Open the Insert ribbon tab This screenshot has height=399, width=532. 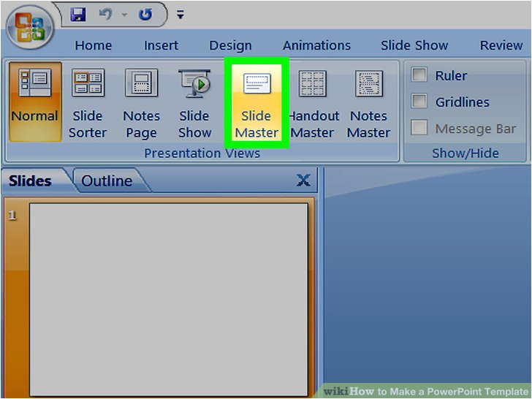(x=161, y=45)
